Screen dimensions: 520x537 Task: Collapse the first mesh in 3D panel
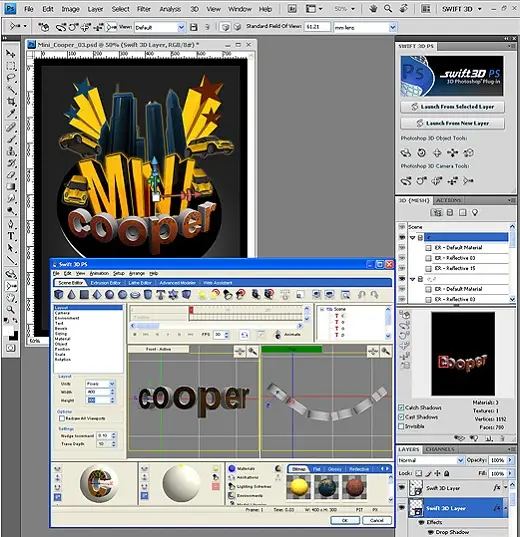pyautogui.click(x=413, y=237)
